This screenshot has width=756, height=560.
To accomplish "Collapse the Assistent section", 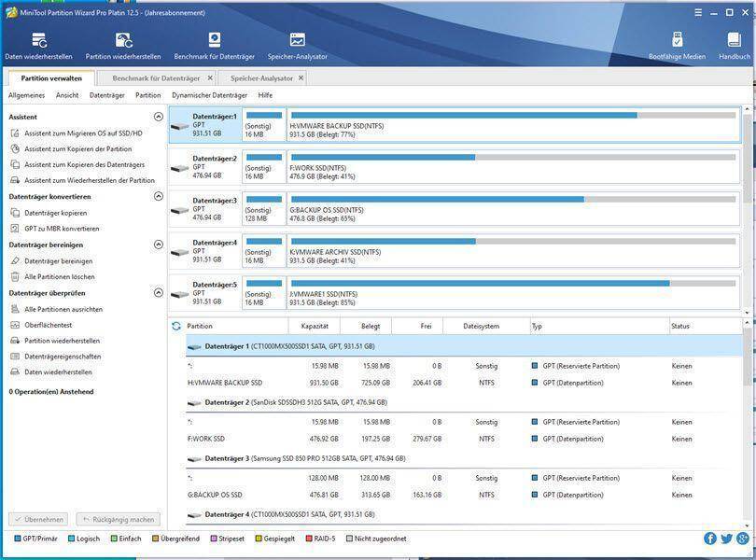I will [x=158, y=117].
